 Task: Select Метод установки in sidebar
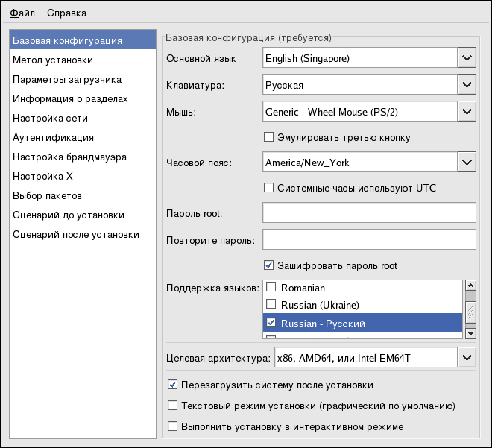53,60
